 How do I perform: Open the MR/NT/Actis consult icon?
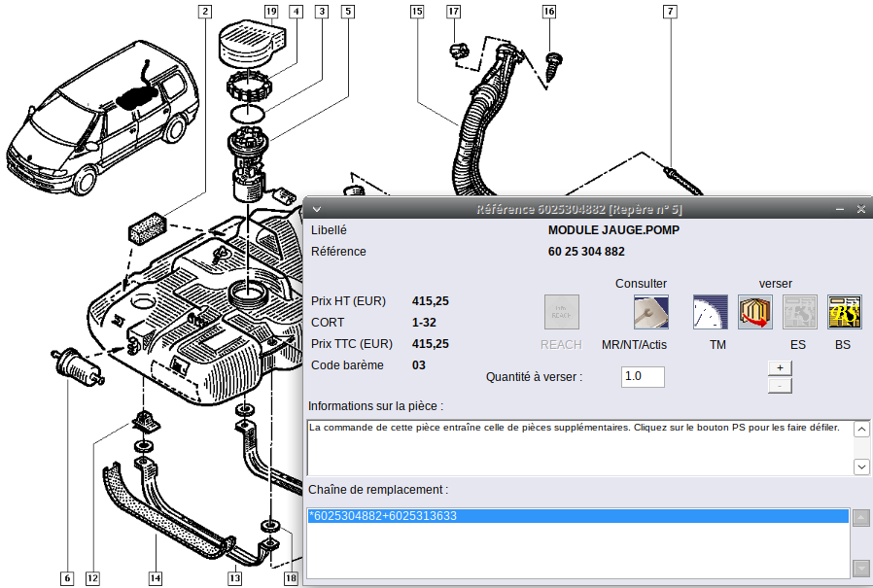coord(650,312)
